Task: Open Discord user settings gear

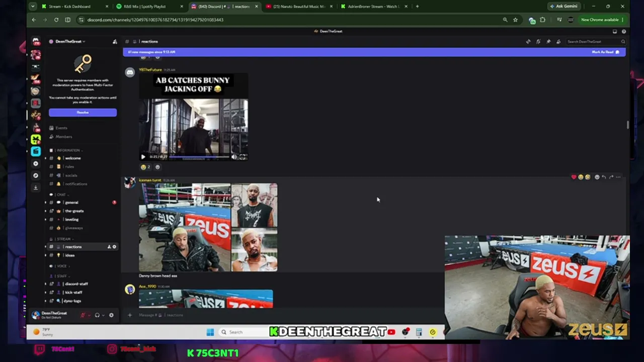Action: (111, 315)
